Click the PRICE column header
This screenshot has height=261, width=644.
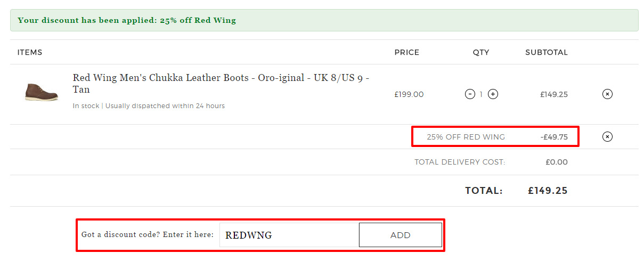click(407, 52)
